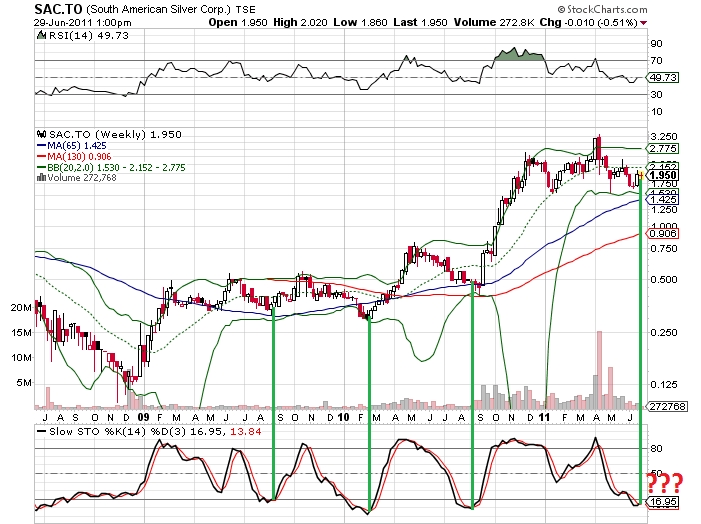701x524 pixels.
Task: Click the RSI axis 70 overbought label
Action: click(656, 60)
